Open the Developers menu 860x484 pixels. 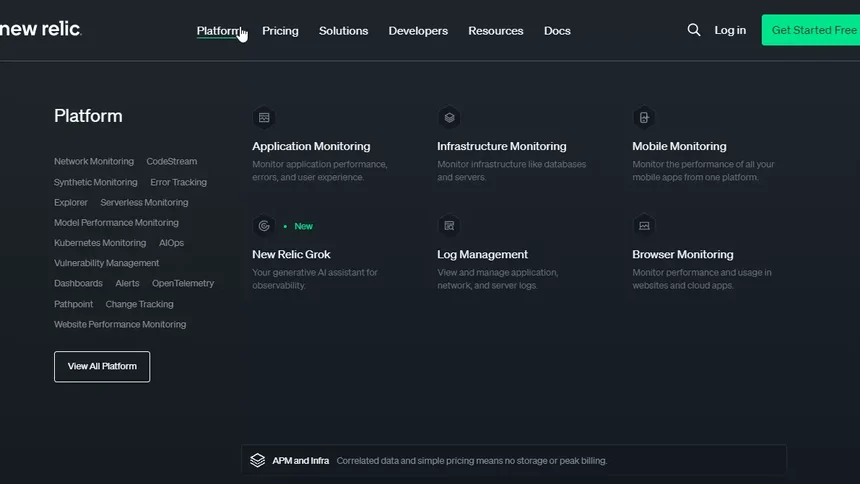click(418, 31)
